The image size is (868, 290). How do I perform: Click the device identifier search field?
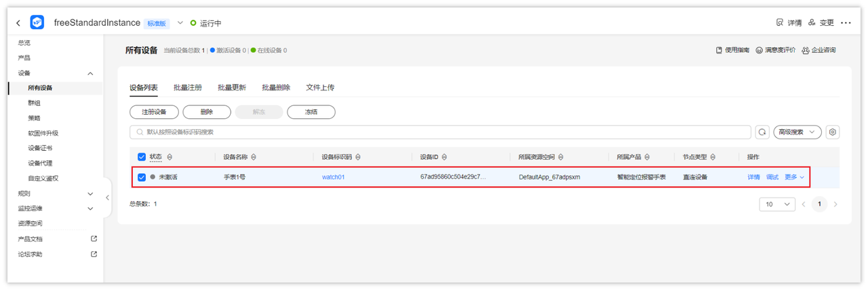click(x=440, y=132)
